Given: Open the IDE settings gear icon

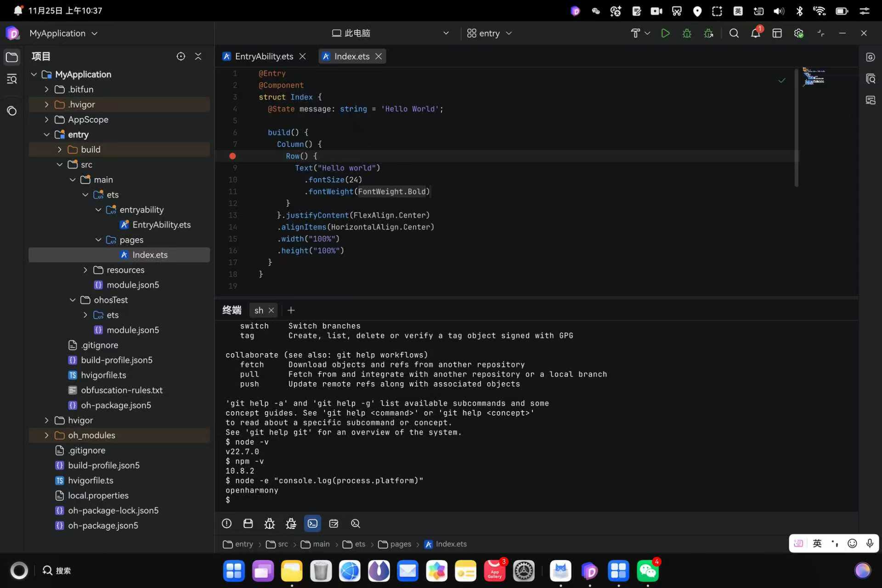Looking at the screenshot, I should (799, 33).
